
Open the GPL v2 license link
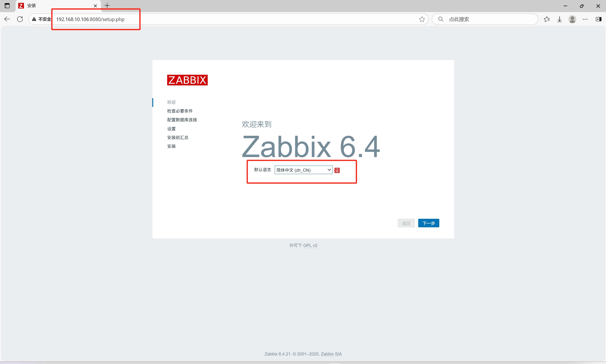tap(310, 245)
